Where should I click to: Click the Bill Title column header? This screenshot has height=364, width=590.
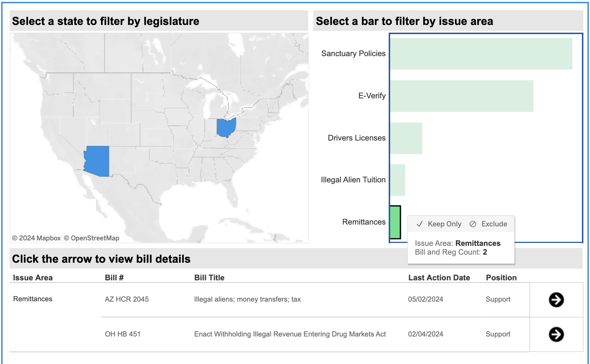209,278
